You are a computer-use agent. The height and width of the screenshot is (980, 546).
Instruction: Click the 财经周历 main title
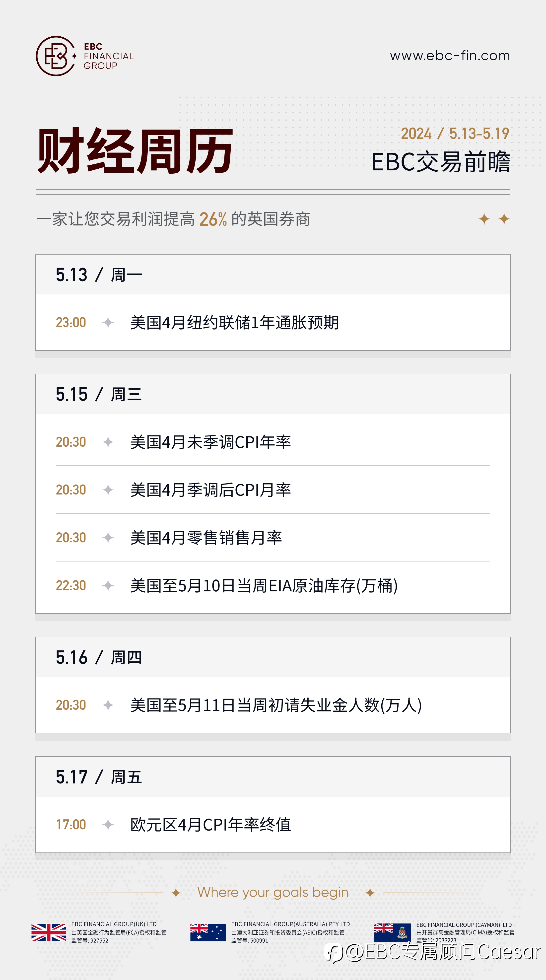(x=135, y=151)
